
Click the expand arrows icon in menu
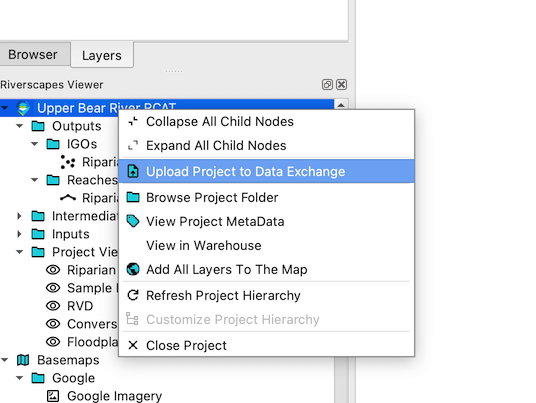pos(133,145)
